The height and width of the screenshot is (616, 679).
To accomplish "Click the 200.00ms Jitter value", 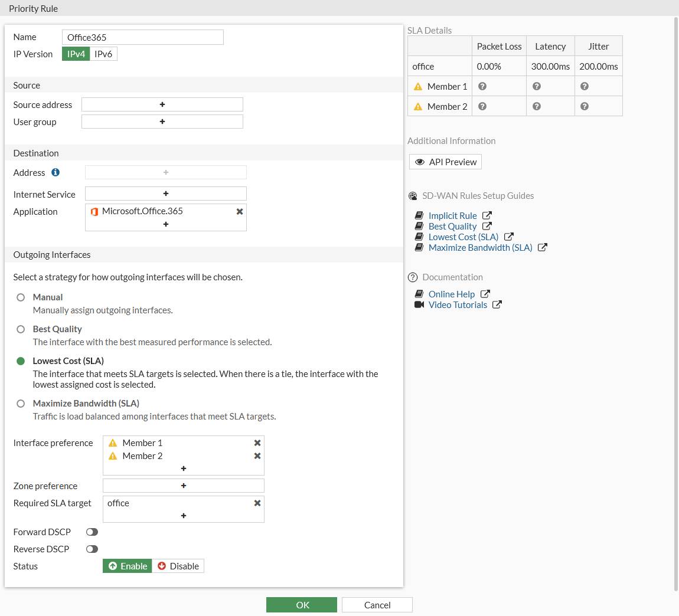I will click(x=599, y=67).
